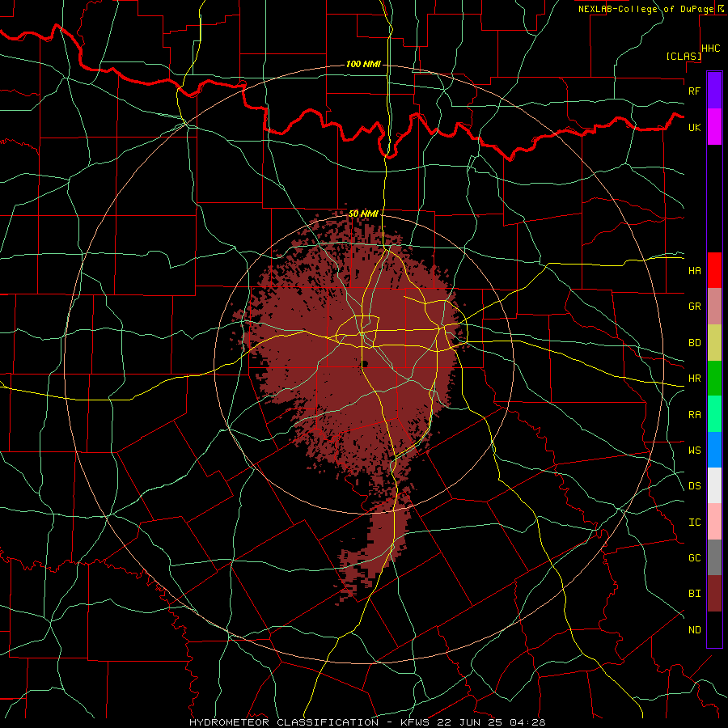The image size is (728, 728).
Task: Click the RF purple legend swatch
Action: point(714,91)
